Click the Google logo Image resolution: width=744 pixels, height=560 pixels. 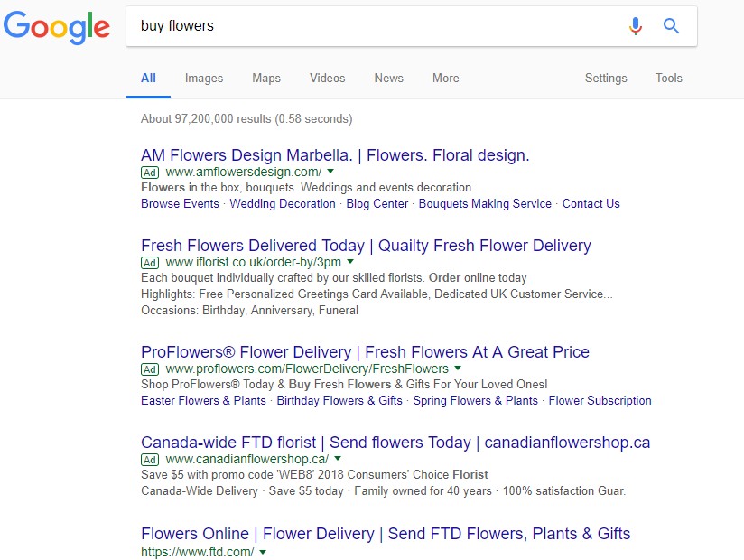pos(57,27)
